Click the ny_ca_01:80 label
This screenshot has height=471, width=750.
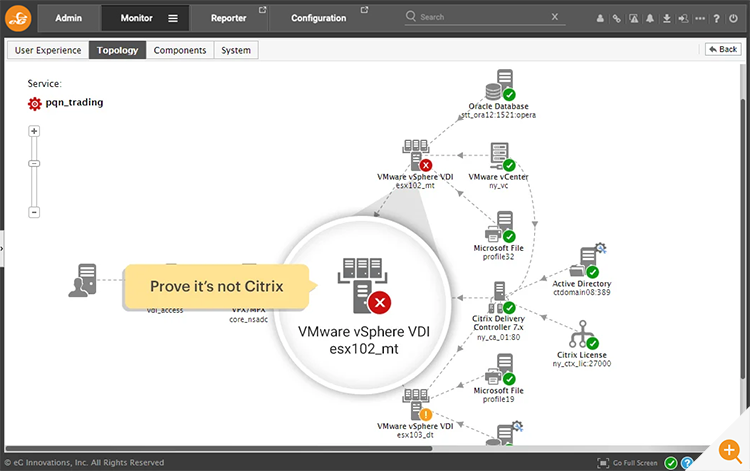click(x=498, y=337)
